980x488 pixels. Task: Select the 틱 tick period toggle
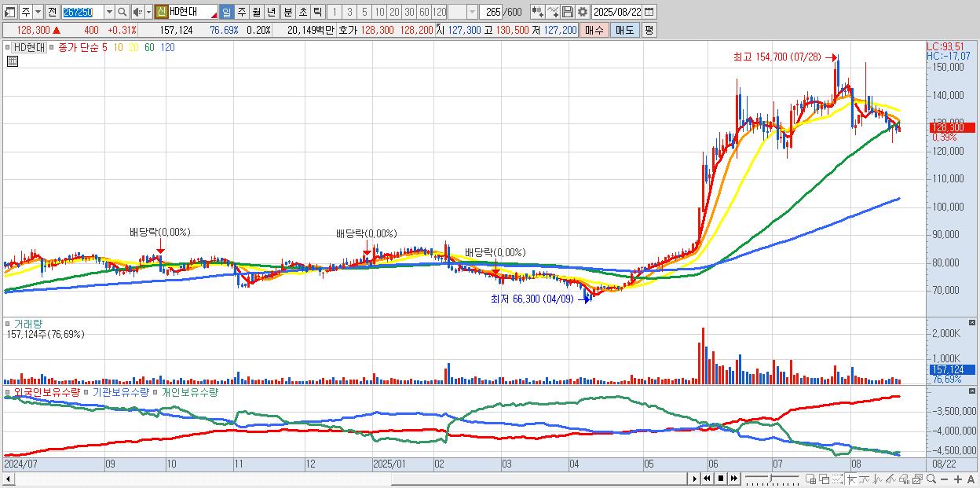click(x=317, y=12)
